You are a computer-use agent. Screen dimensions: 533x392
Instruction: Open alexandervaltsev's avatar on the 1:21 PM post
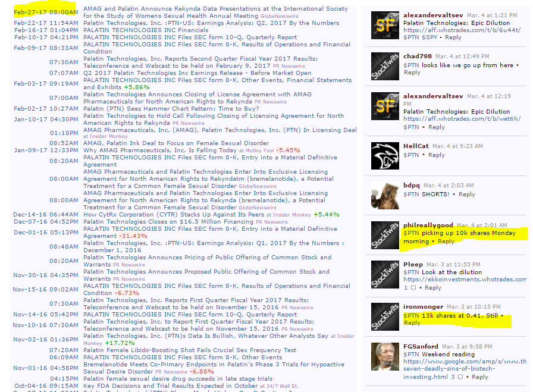pos(385,25)
